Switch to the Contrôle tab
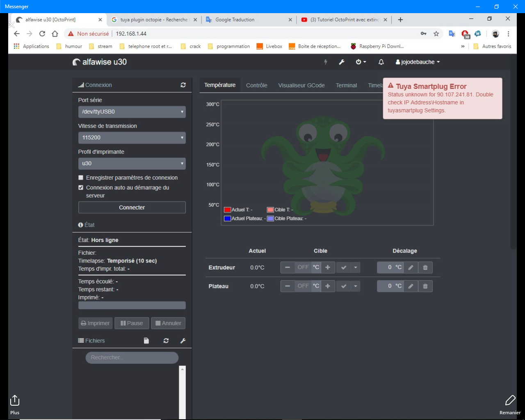The height and width of the screenshot is (420, 525). [257, 85]
